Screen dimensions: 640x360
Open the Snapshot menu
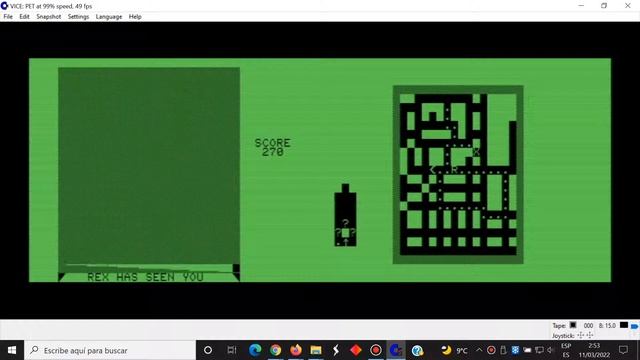pos(48,17)
